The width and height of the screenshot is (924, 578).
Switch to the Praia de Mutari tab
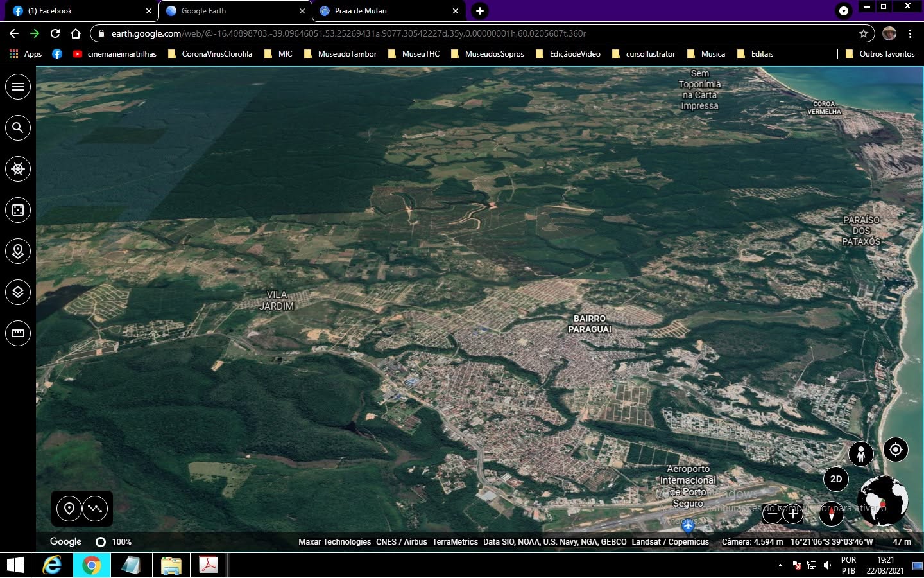[x=388, y=11]
